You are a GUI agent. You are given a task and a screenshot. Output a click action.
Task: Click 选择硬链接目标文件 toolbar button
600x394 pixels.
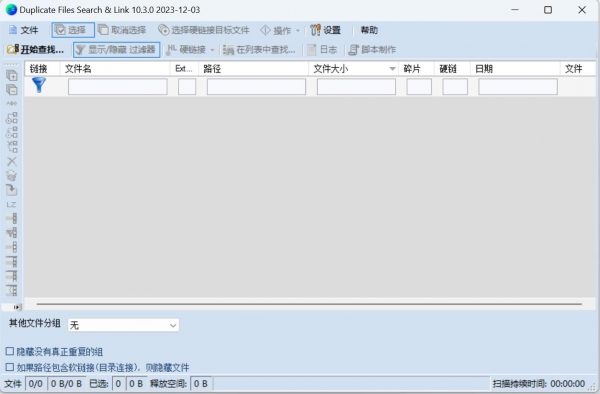204,30
